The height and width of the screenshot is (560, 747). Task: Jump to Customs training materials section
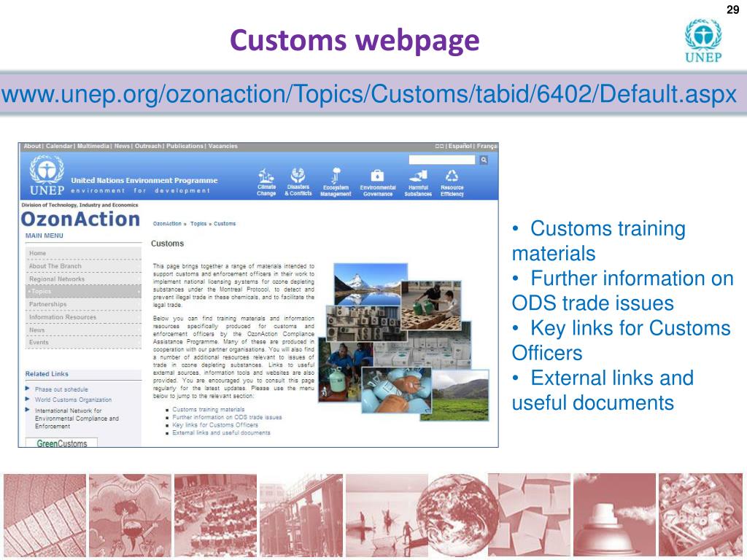coord(208,410)
